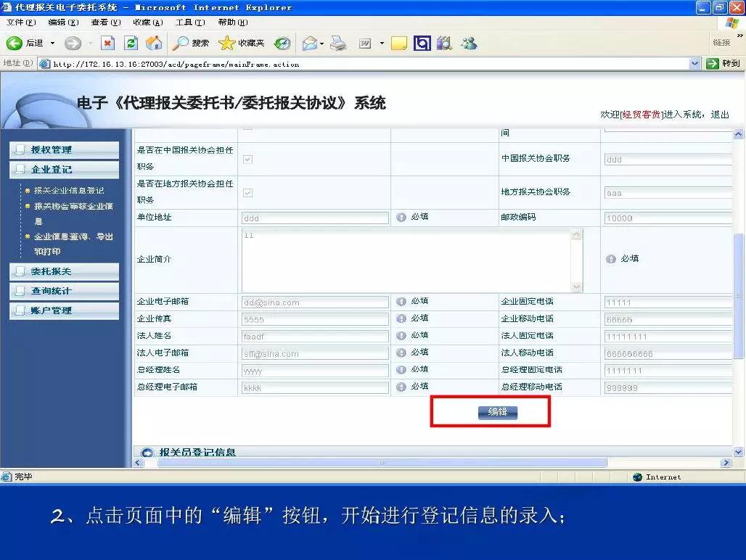Refresh the page with the green arrows icon
Screen dimensions: 746x560
pos(131,44)
